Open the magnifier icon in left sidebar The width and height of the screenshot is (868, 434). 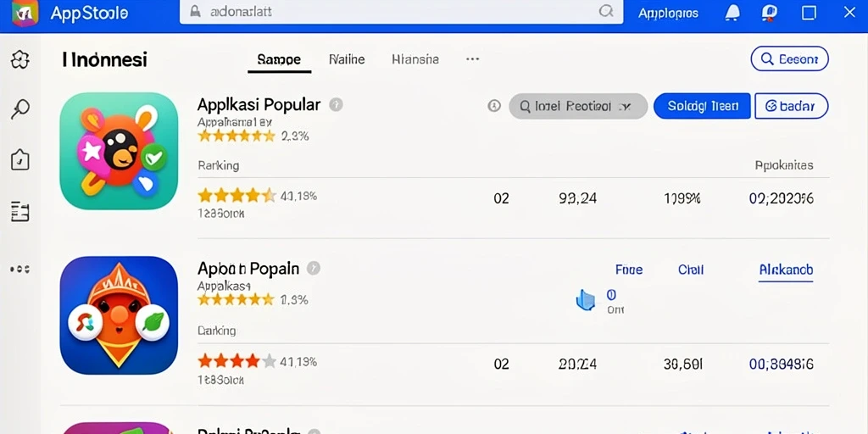tap(20, 109)
